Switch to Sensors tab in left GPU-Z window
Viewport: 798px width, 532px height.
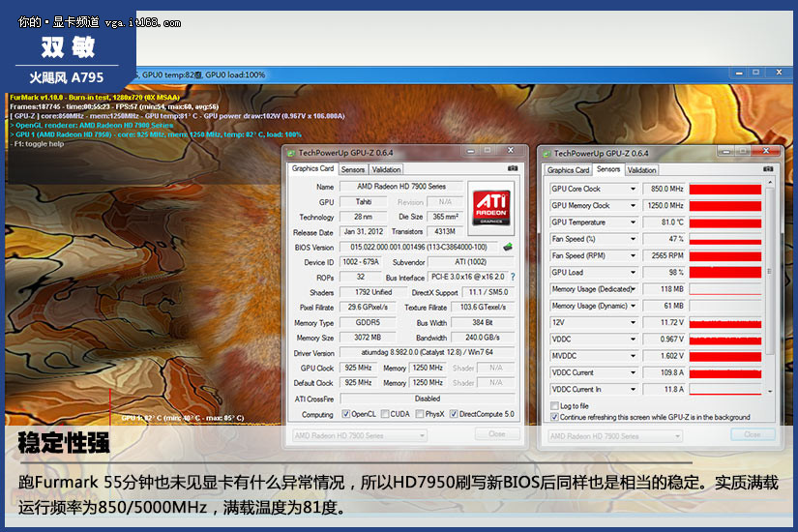click(x=352, y=169)
